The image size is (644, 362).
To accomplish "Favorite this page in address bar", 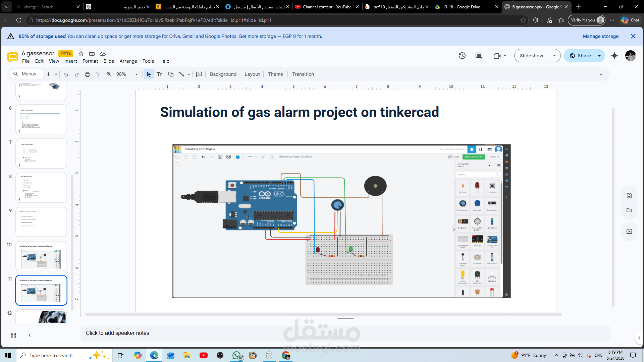I will click(x=523, y=20).
